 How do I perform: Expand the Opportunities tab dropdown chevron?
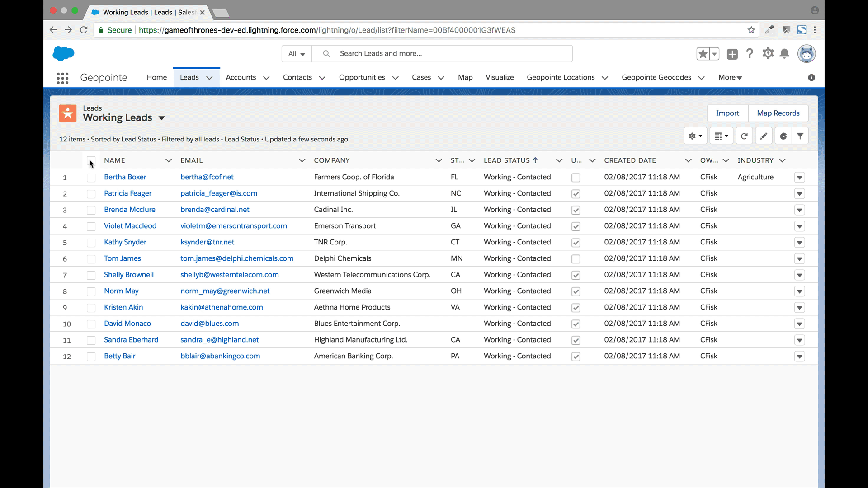point(396,78)
